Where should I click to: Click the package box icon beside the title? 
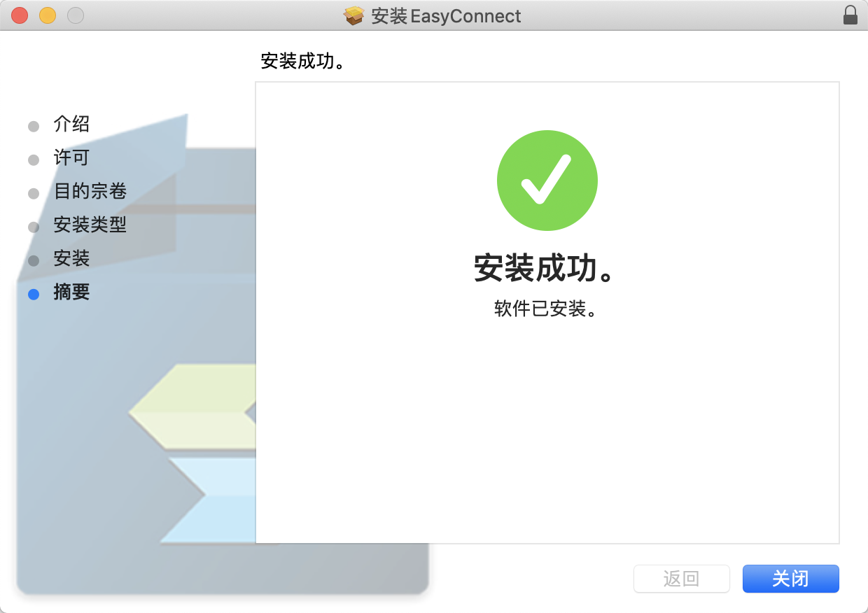pos(354,15)
